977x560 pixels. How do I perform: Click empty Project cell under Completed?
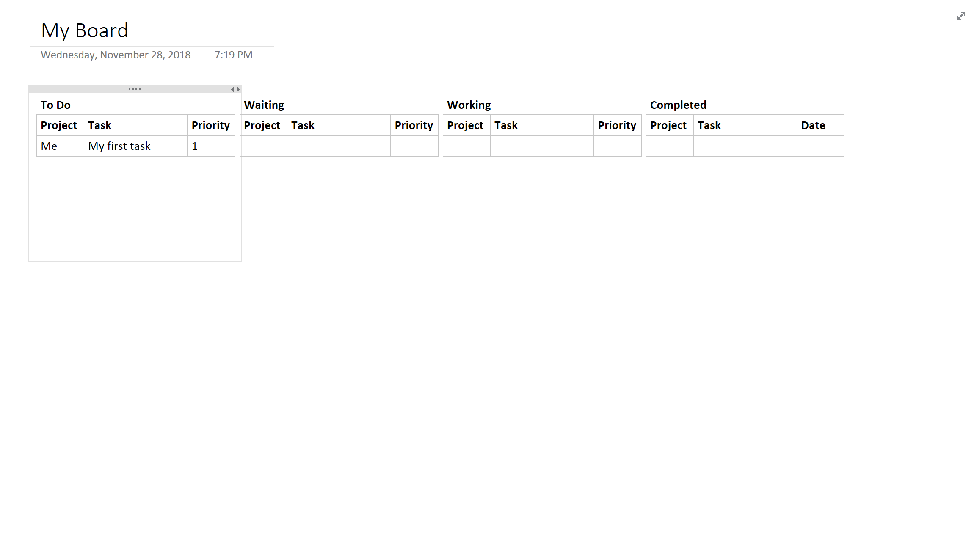(x=670, y=146)
